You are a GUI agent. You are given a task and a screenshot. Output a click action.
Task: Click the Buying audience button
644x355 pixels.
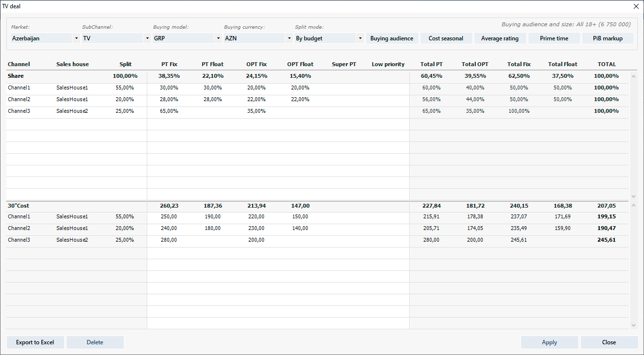[x=392, y=38]
